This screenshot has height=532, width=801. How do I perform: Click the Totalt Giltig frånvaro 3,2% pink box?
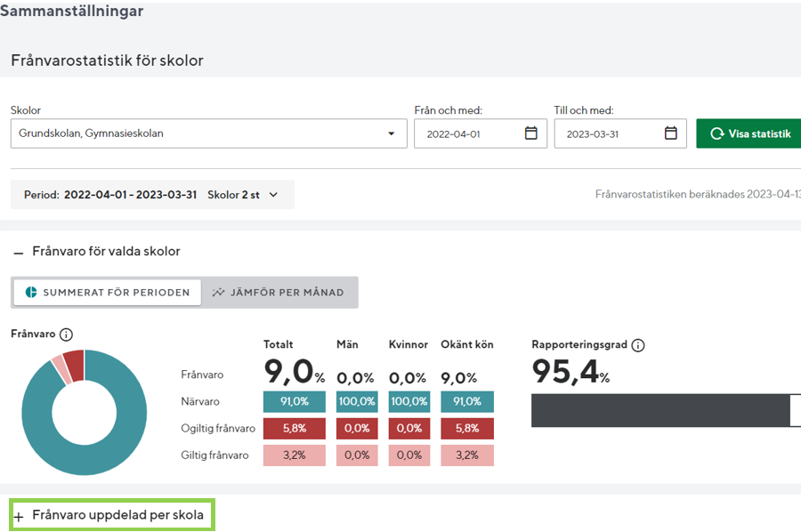(294, 455)
